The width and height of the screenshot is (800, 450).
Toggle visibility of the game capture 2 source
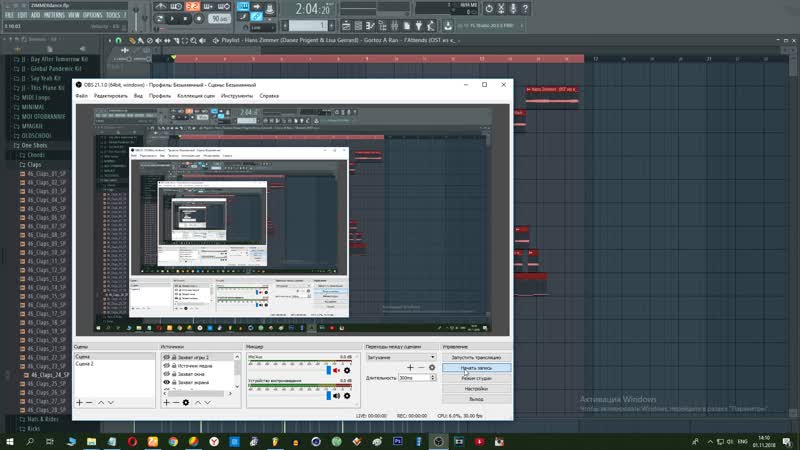[x=166, y=358]
